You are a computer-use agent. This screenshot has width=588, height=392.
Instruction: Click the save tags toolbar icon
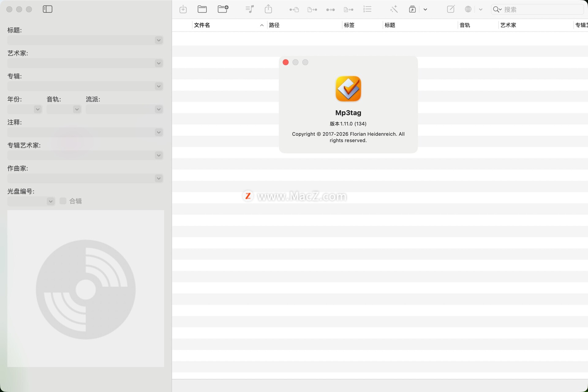click(x=183, y=9)
